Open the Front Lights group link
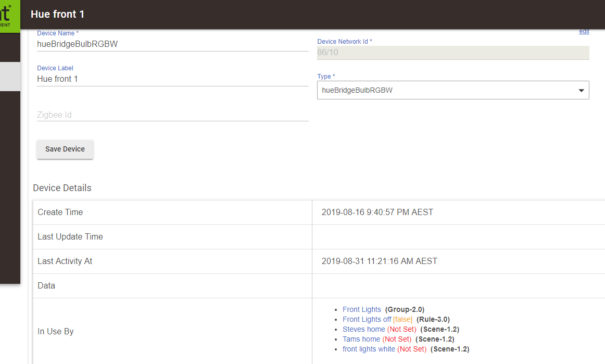Image resolution: width=605 pixels, height=364 pixels. coord(361,309)
